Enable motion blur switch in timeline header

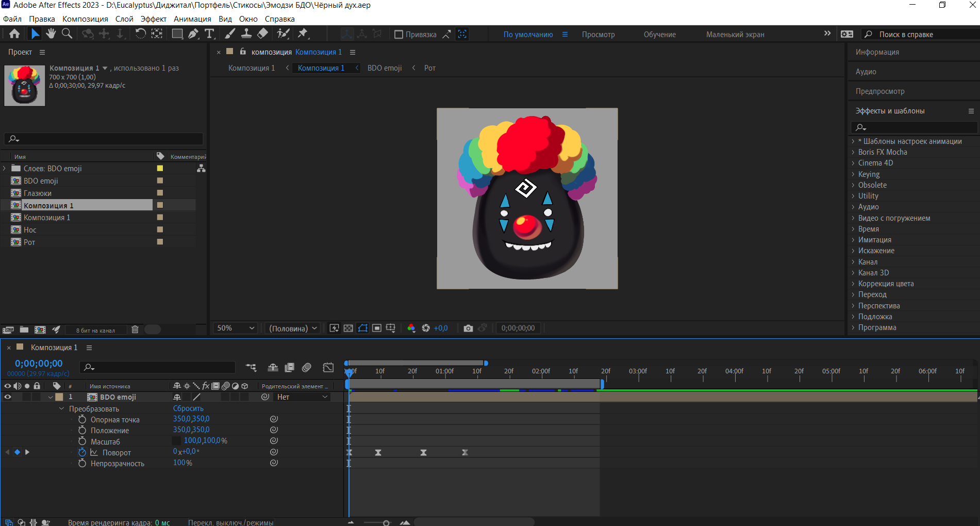[x=307, y=368]
